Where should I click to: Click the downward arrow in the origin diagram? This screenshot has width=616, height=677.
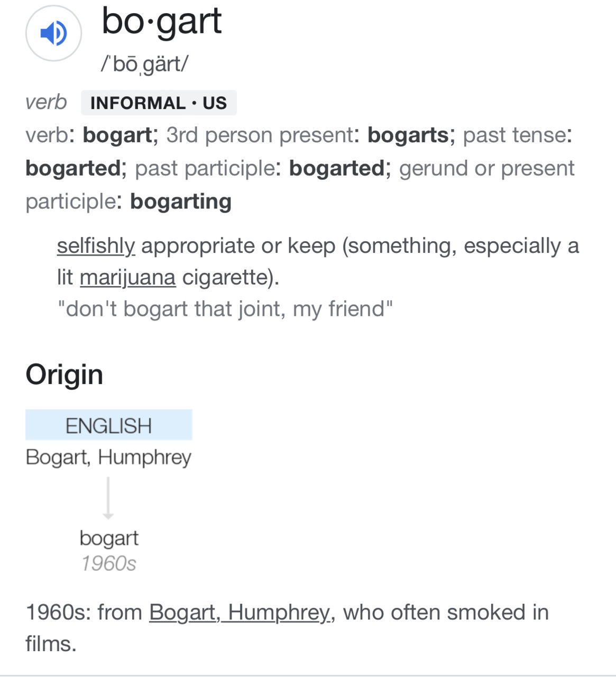[x=108, y=498]
